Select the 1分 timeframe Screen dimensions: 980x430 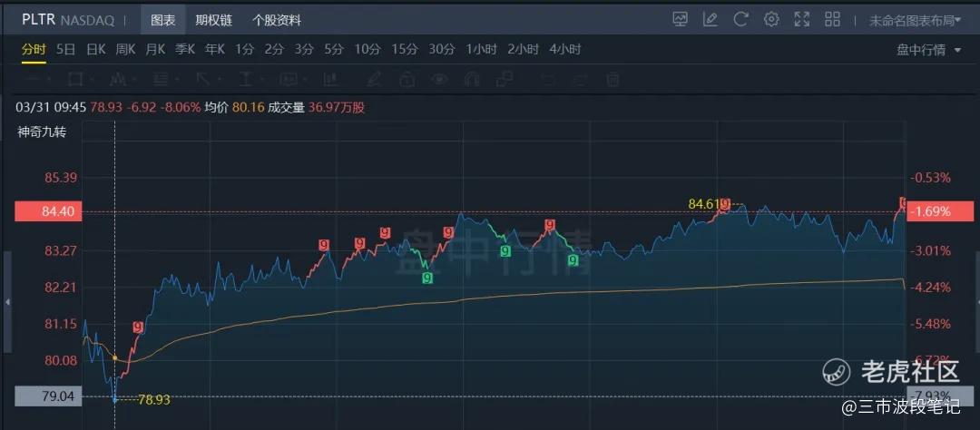[244, 49]
